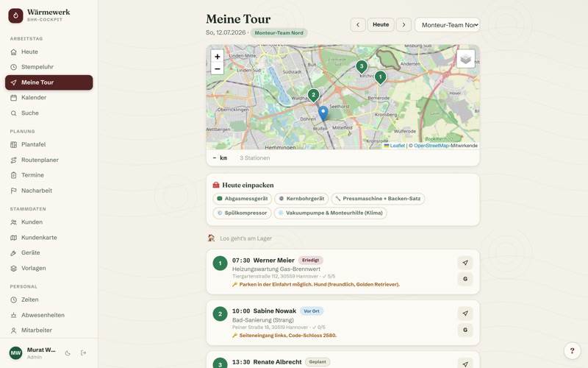Click the Heute einpacken toolbox icon

click(215, 185)
